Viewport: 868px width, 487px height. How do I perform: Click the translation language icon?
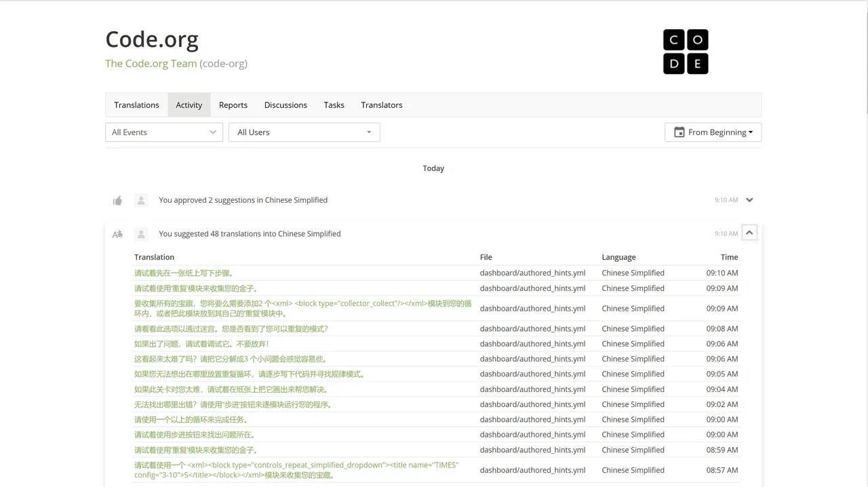pos(117,234)
